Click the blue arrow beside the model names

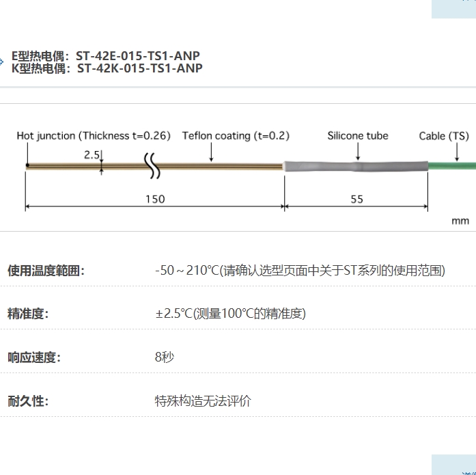[x=1, y=62]
